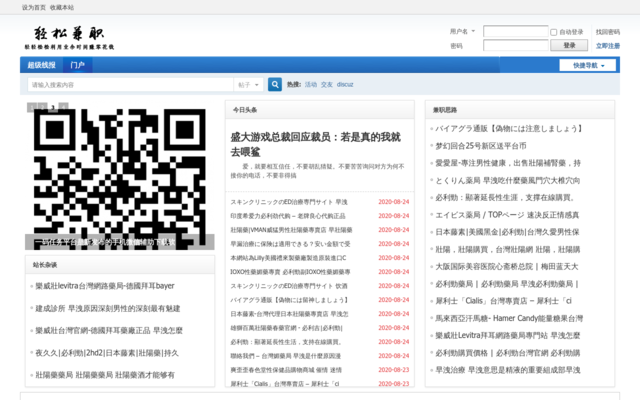Click 设为首页 in the top bar
Screen dimensions: 640x400
coord(34,7)
